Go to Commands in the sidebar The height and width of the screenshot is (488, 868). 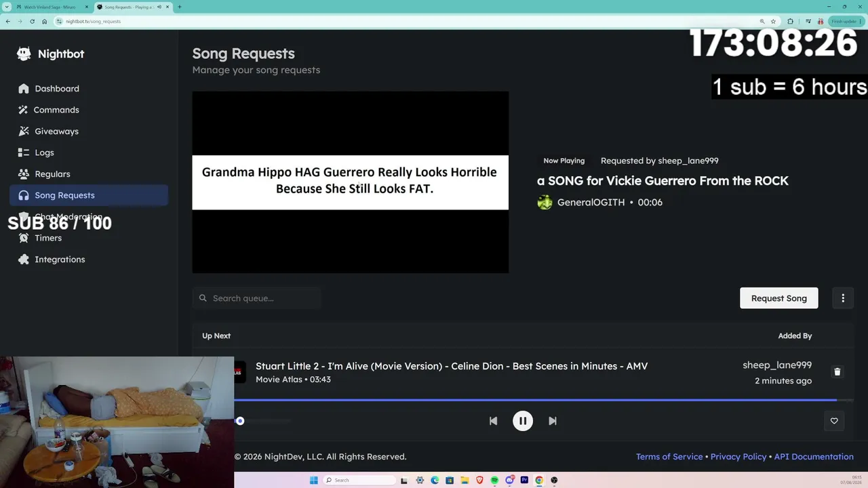(89, 110)
